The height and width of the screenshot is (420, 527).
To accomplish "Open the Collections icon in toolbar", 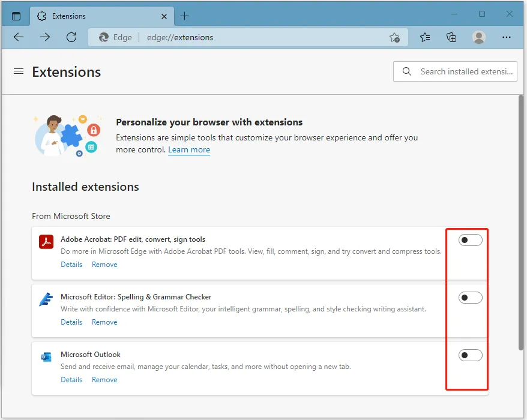I will (x=451, y=37).
